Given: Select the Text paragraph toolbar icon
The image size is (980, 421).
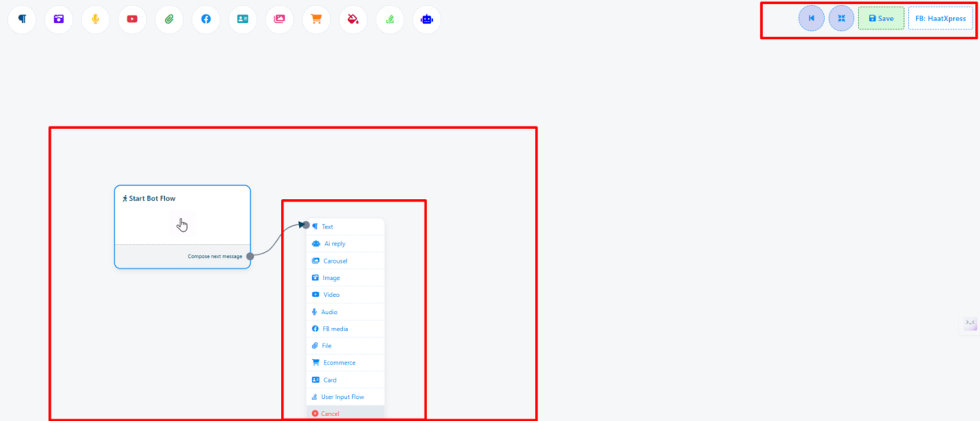Looking at the screenshot, I should point(22,19).
